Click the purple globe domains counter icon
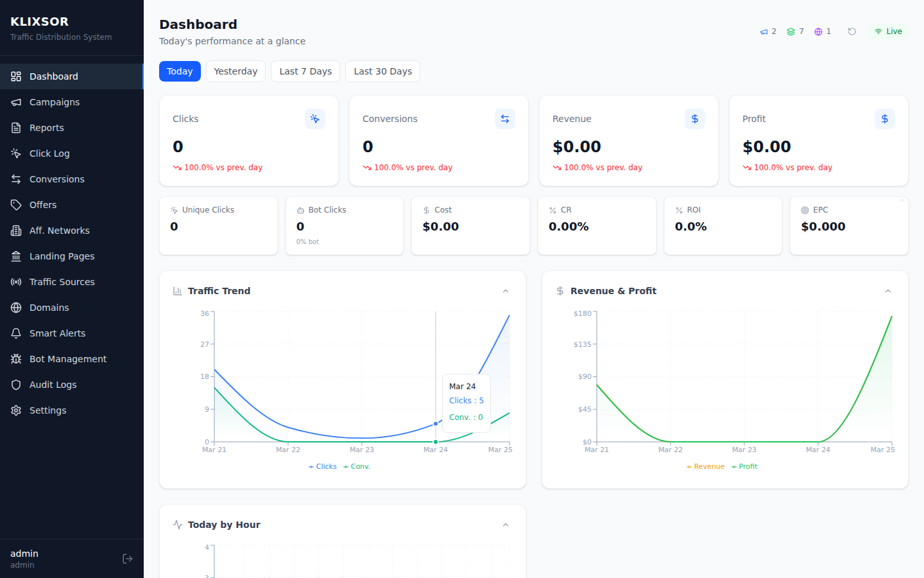 click(817, 31)
